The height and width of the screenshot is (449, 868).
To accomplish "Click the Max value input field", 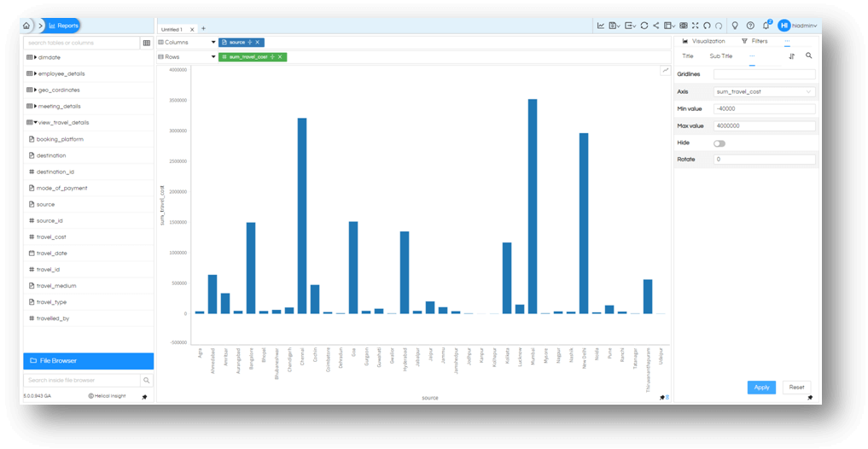I will (x=764, y=126).
